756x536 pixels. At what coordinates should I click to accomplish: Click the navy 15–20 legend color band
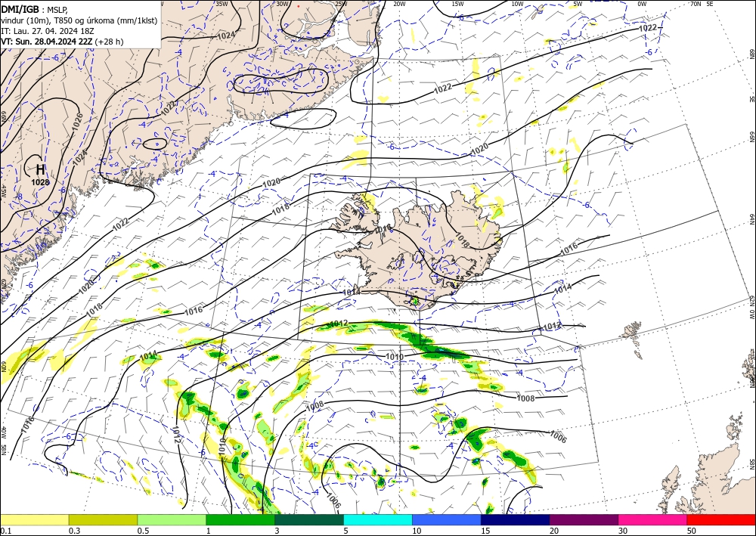[x=516, y=519]
